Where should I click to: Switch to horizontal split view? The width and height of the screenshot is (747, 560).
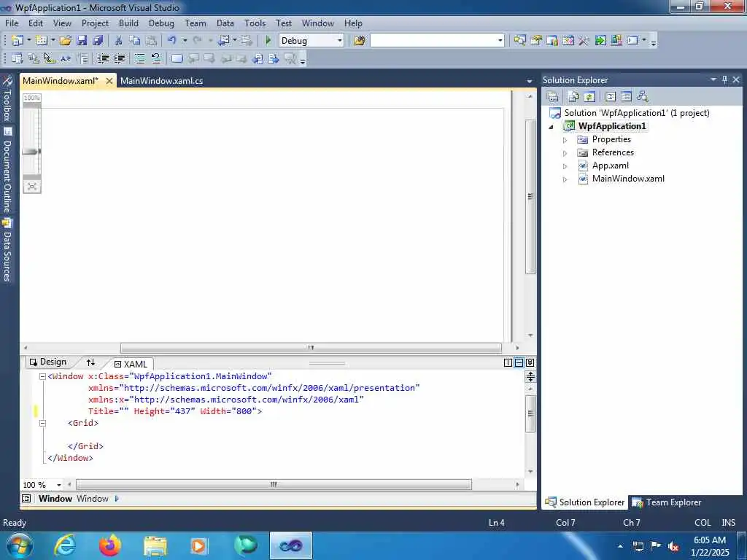(x=519, y=363)
